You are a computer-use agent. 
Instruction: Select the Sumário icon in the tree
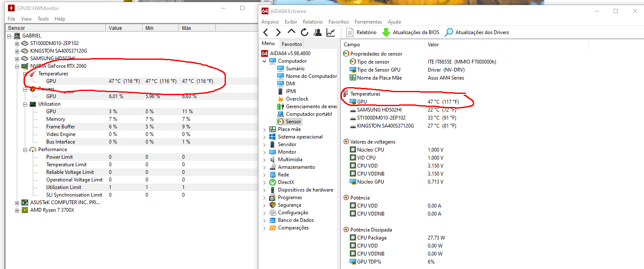(281, 69)
